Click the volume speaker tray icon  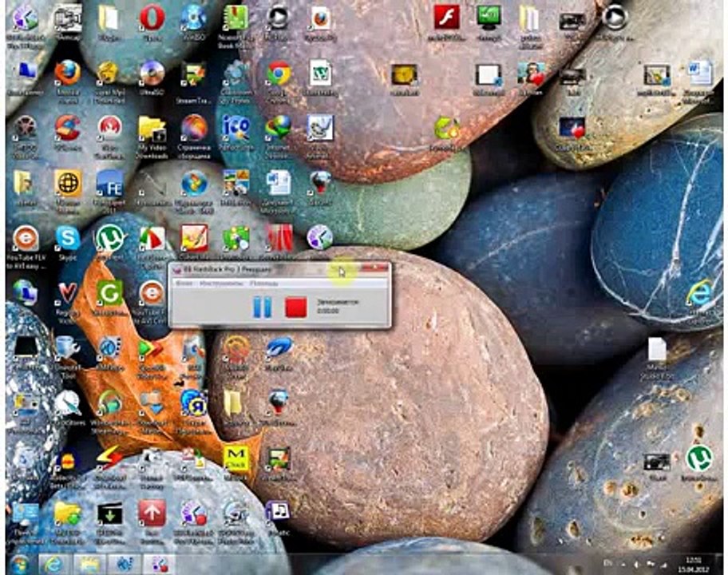(637, 565)
